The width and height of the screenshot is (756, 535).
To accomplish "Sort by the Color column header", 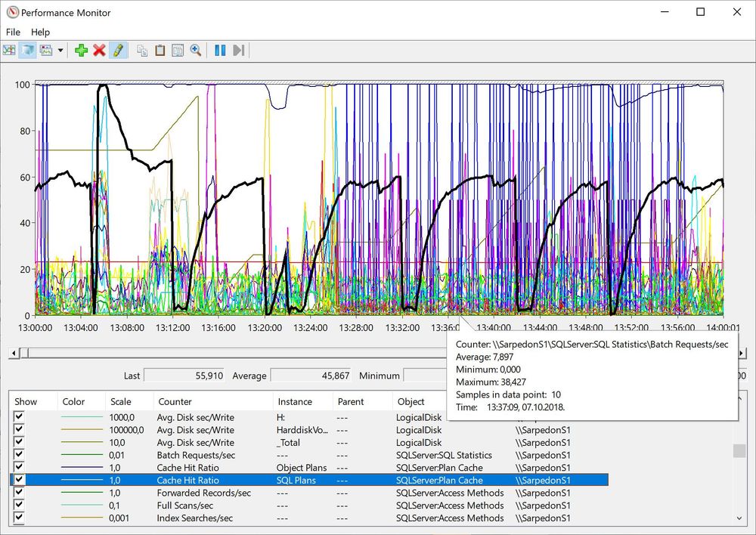I will (81, 401).
